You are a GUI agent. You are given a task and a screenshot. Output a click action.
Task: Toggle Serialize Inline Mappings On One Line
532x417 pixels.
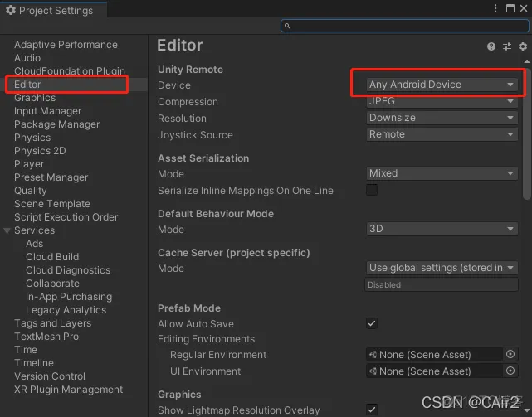pyautogui.click(x=372, y=190)
